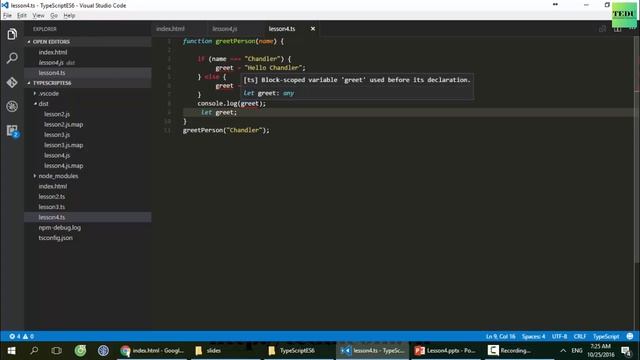Viewport: 640px width, 360px height.
Task: Open the Explorer view in activity bar
Action: (12, 34)
